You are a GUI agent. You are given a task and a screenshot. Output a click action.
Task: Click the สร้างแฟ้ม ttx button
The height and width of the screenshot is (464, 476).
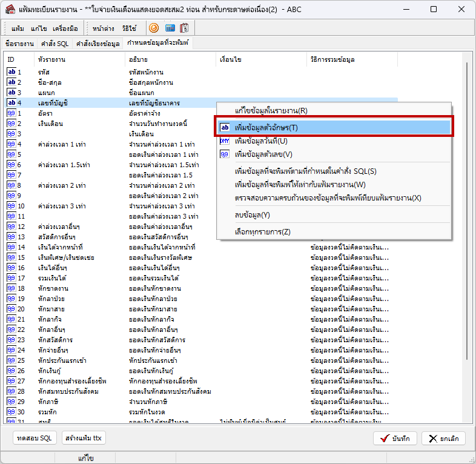[x=84, y=438]
